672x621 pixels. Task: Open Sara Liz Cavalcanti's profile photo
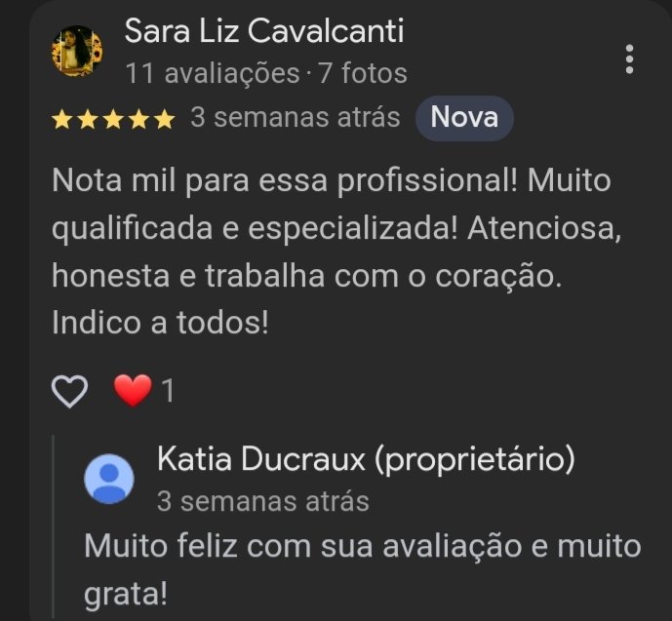[77, 52]
